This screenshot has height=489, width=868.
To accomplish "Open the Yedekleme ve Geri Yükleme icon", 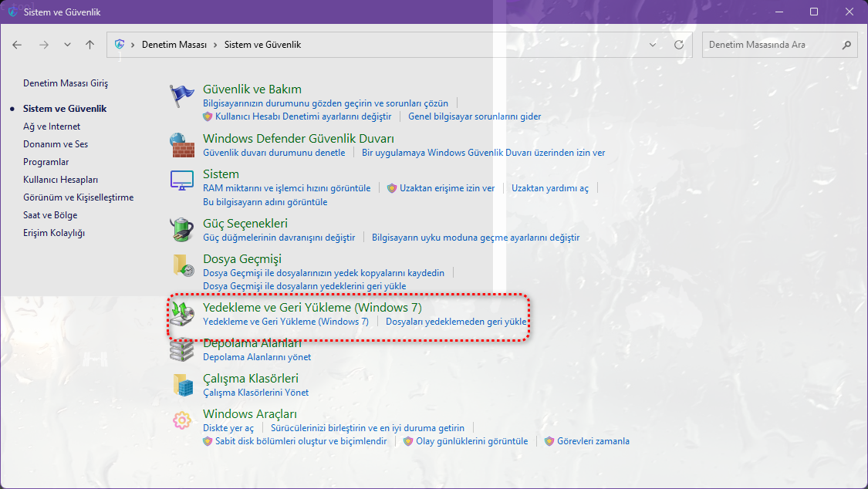I will coord(182,314).
